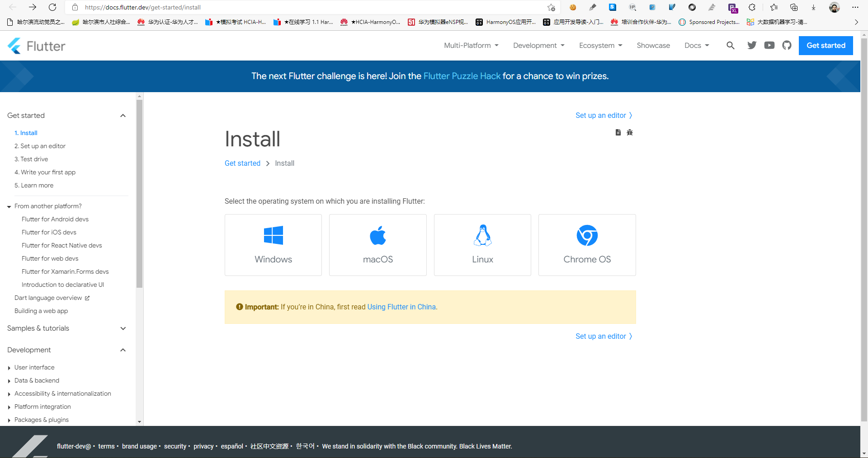The height and width of the screenshot is (458, 868).
Task: Click the address bar URL field
Action: point(312,7)
